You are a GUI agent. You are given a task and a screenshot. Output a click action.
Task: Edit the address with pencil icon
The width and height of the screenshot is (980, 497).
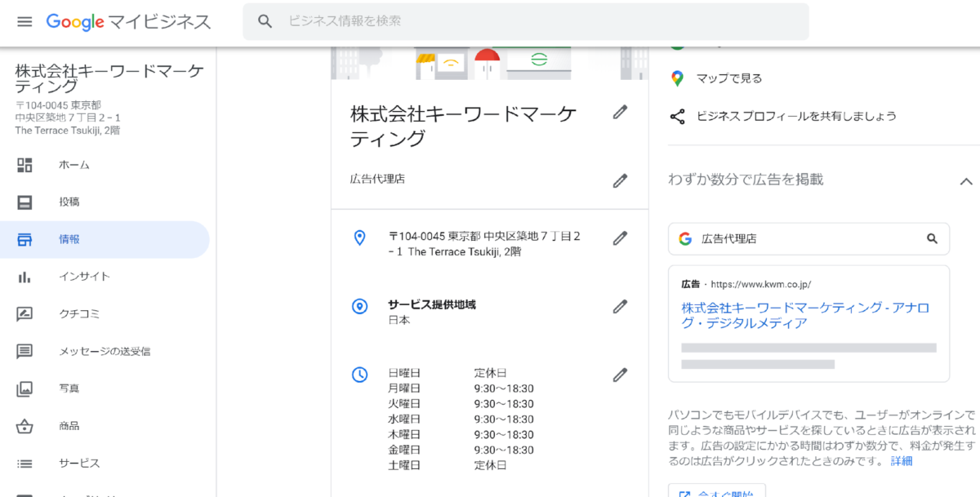[620, 238]
